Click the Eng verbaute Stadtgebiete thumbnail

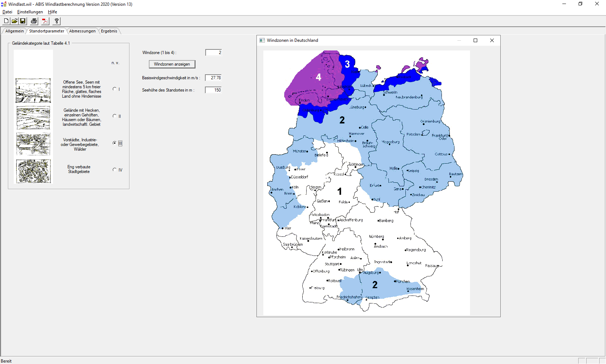pyautogui.click(x=33, y=171)
